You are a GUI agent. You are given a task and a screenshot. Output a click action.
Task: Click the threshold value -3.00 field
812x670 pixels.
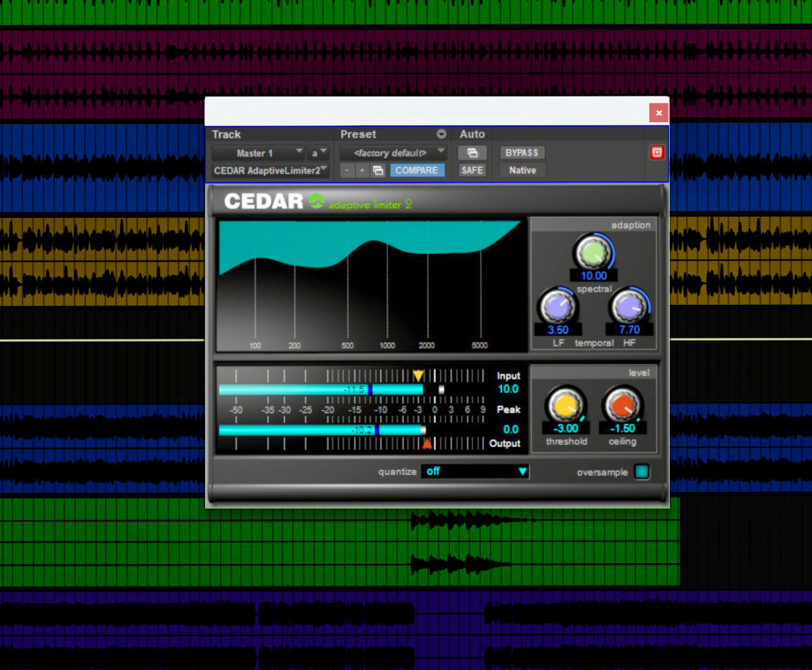tap(566, 428)
